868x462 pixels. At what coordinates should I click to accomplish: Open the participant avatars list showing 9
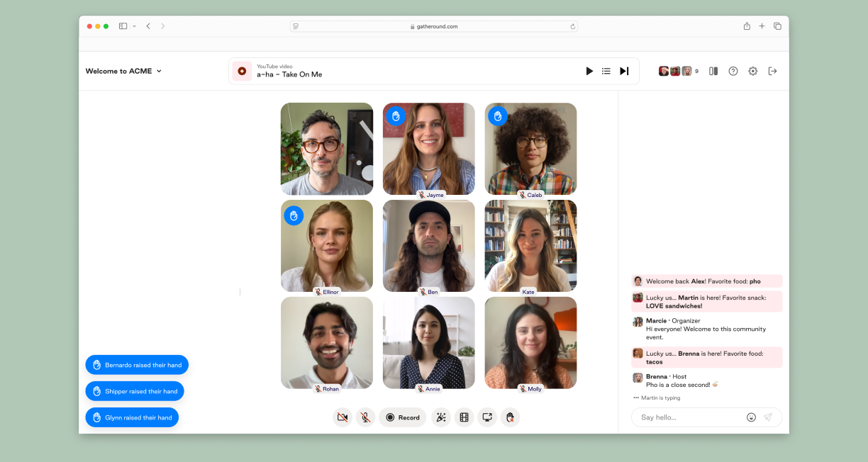coord(678,71)
